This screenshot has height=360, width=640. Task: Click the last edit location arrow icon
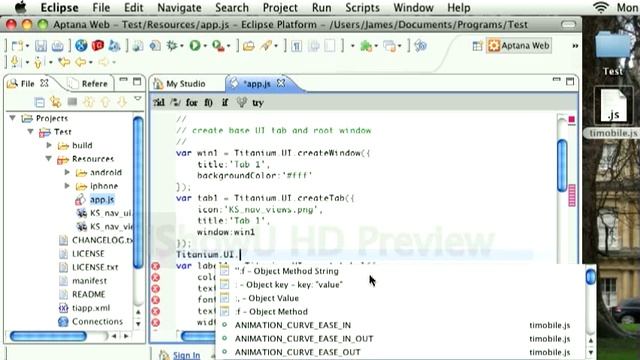pyautogui.click(x=64, y=62)
